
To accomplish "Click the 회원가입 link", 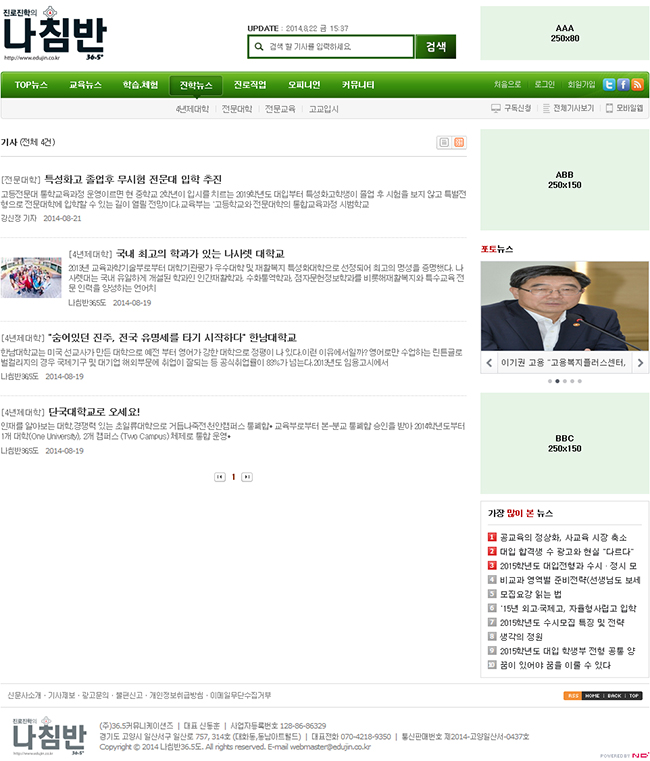I will 581,84.
